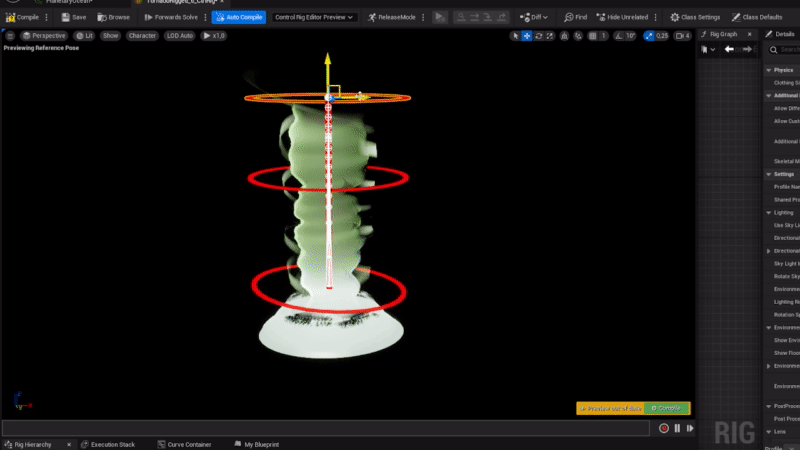Viewport: 800px width, 450px height.
Task: Collapse Lens section in Details
Action: tap(769, 432)
